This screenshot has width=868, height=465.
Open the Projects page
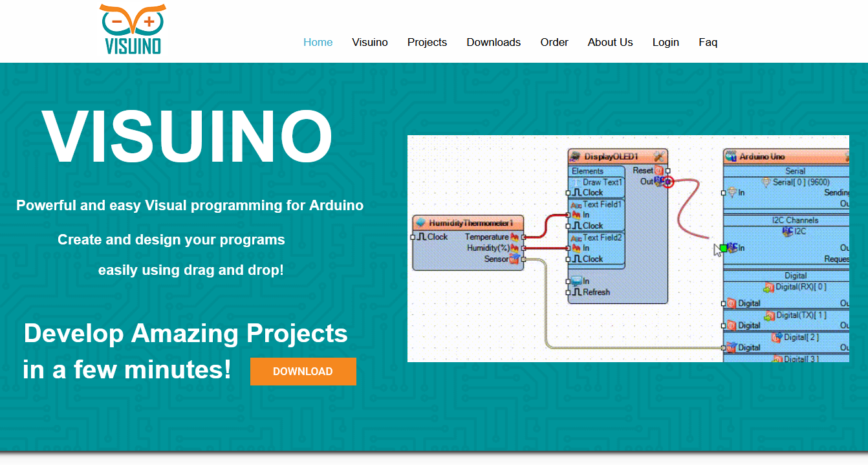(x=427, y=42)
